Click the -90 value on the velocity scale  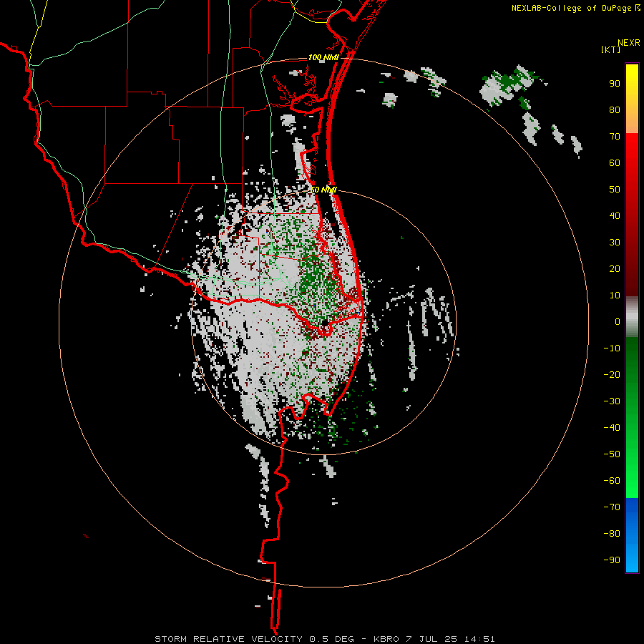612,560
